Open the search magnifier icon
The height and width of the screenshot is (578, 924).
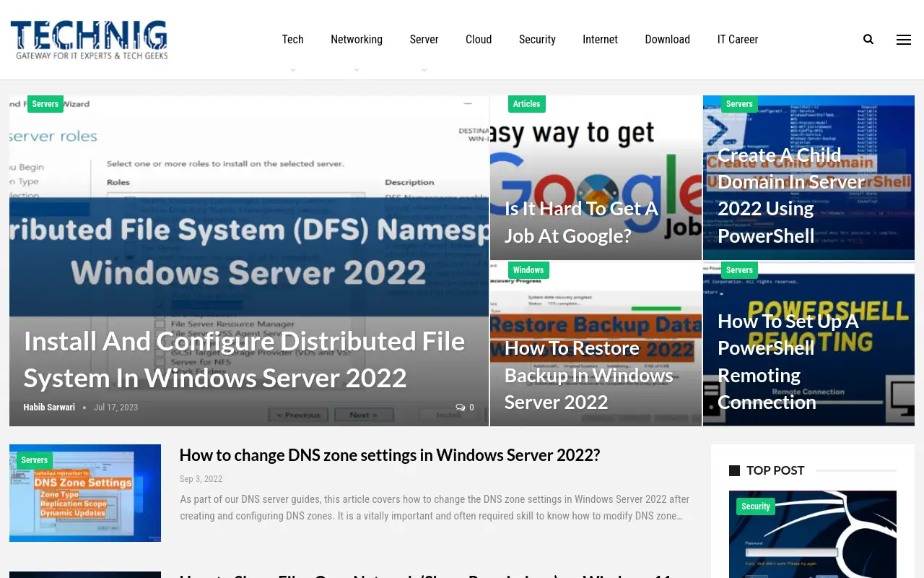[868, 40]
